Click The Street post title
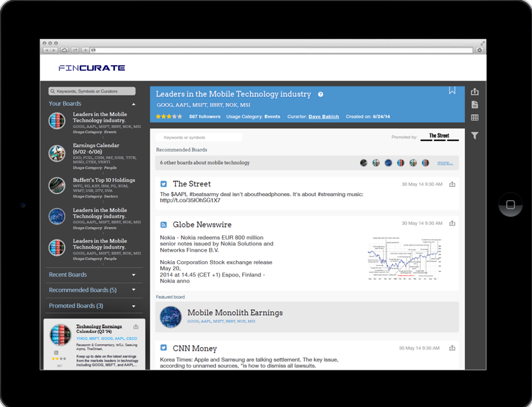Image resolution: width=532 pixels, height=407 pixels. [191, 184]
